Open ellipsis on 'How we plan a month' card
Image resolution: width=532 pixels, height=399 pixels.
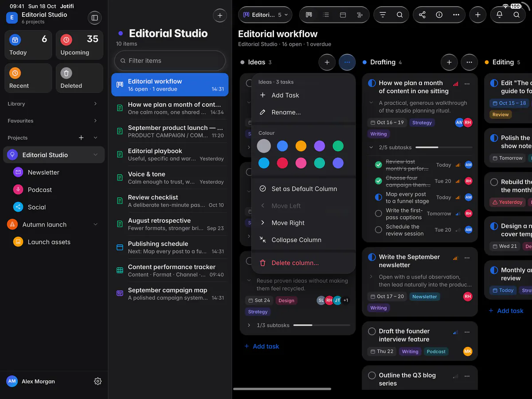click(467, 84)
